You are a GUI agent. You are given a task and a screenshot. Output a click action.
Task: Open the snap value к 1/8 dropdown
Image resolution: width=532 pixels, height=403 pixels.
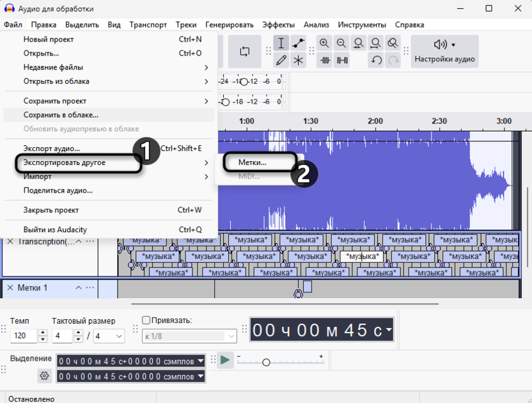(x=189, y=336)
